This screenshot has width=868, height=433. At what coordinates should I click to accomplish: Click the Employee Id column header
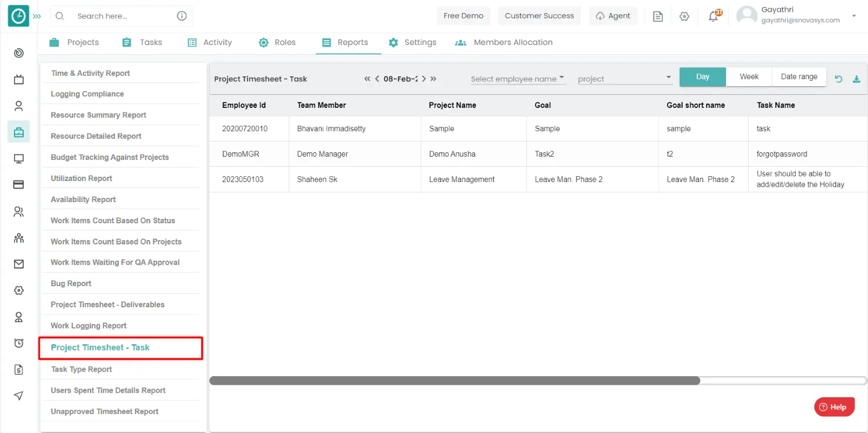[244, 105]
